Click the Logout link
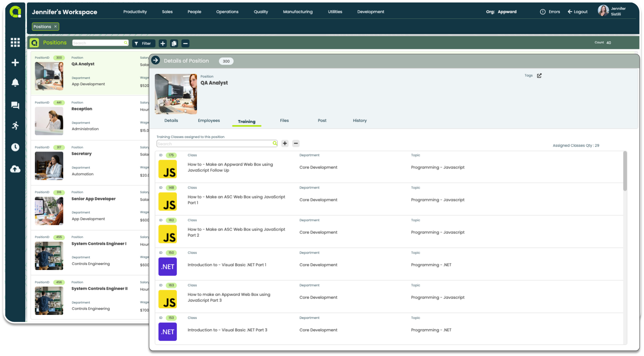The width and height of the screenshot is (644, 356). (578, 12)
